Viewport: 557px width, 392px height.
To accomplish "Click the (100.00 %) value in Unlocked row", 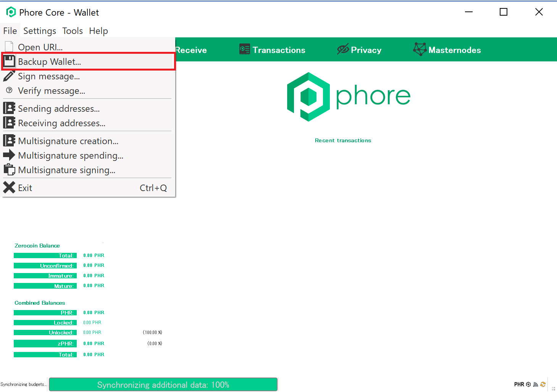I will tap(153, 333).
